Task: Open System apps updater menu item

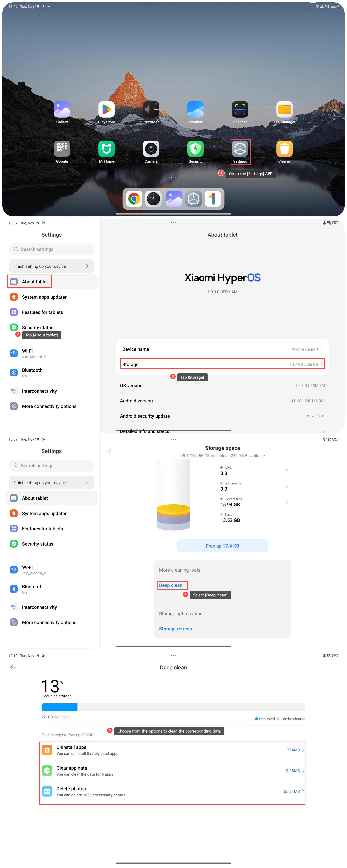Action: pos(44,297)
